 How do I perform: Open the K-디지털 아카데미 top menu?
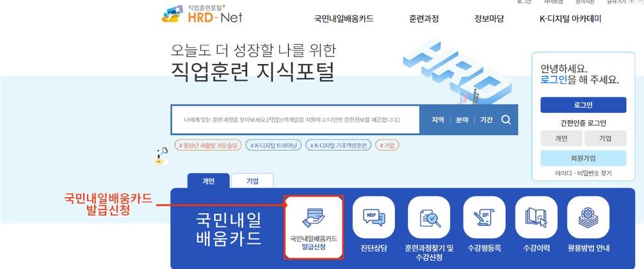click(571, 19)
